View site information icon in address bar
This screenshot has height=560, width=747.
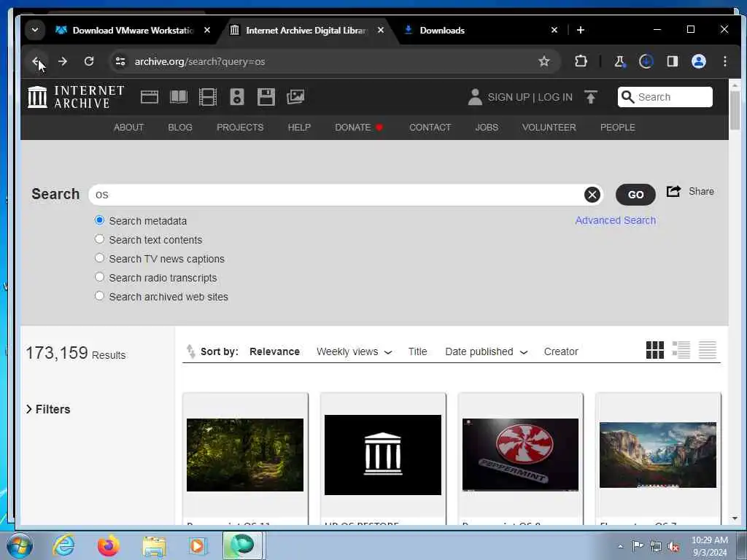pyautogui.click(x=120, y=61)
